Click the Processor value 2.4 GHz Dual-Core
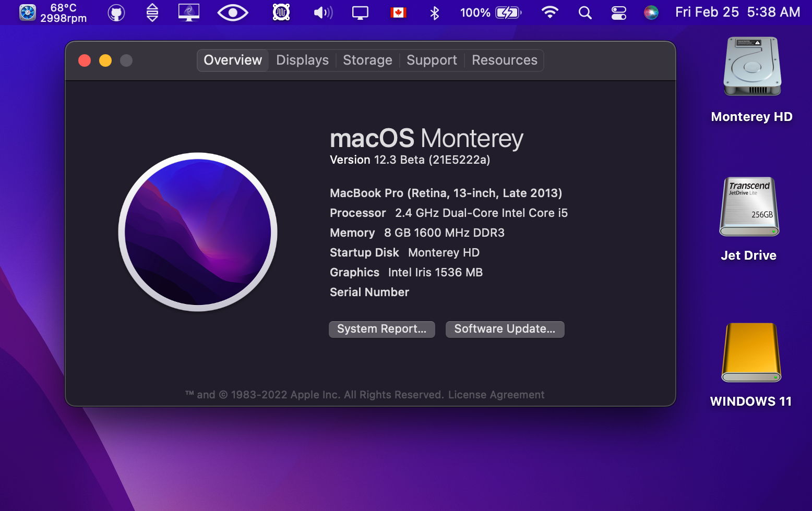Screen dimensions: 812x511 pyautogui.click(x=481, y=213)
